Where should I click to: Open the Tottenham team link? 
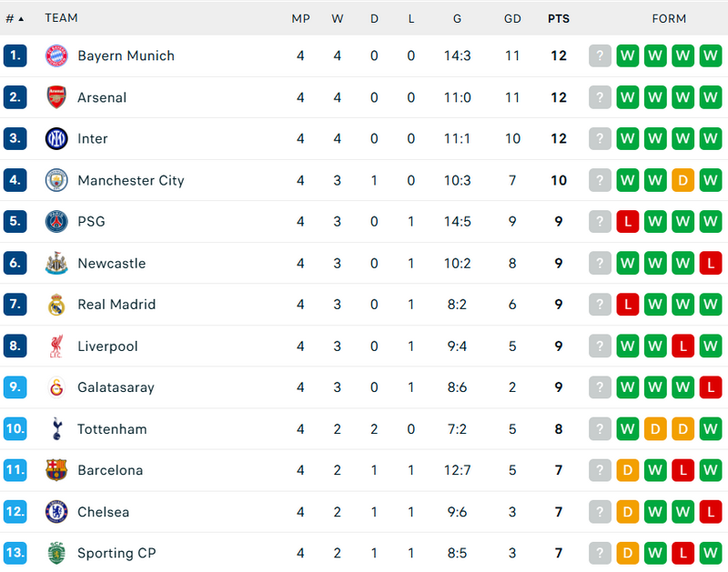[112, 429]
